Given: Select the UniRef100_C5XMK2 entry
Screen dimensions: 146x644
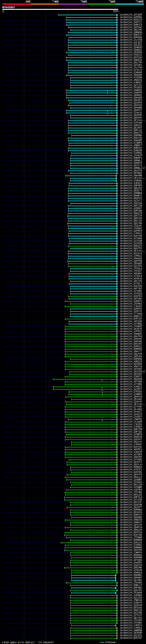Looking at the screenshot, I should tap(131, 304).
